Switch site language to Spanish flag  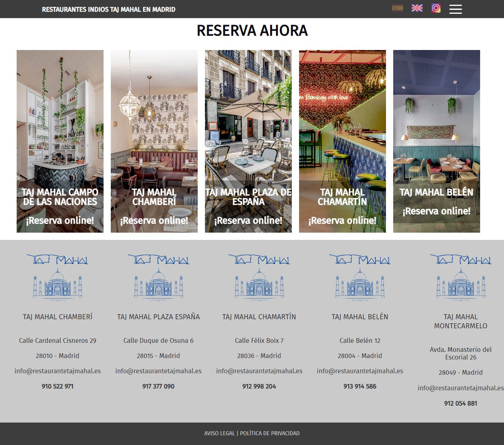(x=397, y=8)
